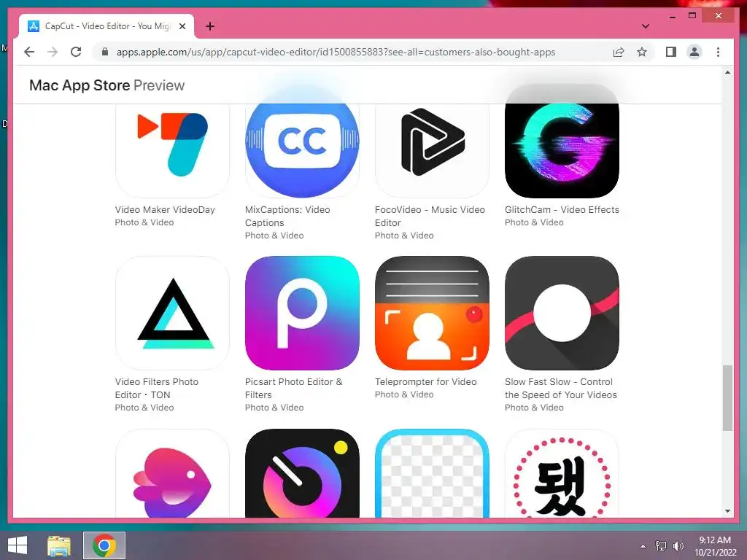The height and width of the screenshot is (560, 747).
Task: Show hidden system tray icons
Action: tap(643, 545)
